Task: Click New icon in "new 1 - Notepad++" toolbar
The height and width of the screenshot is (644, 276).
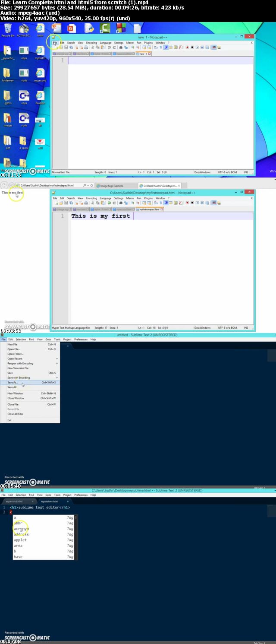Action: (x=56, y=47)
